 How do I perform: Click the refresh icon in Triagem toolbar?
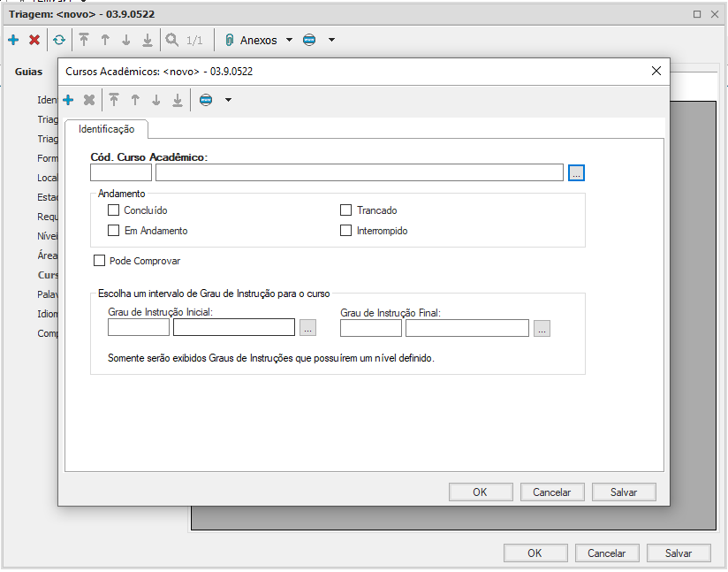click(x=58, y=40)
